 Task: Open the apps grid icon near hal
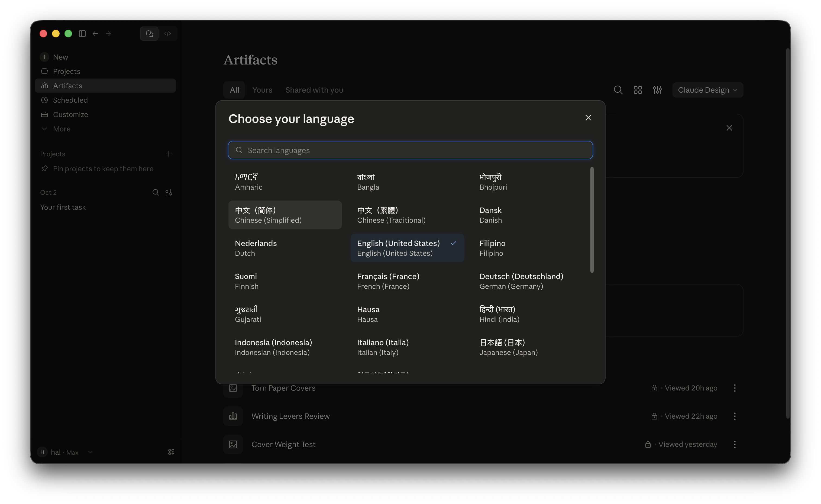pos(171,452)
